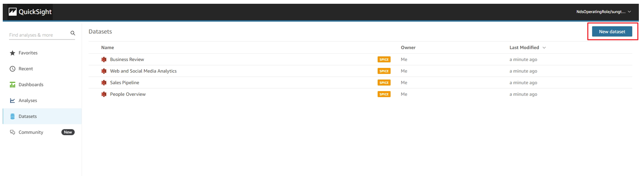Viewport: 644px width, 176px height.
Task: Click the People Overview dataset icon
Action: pyautogui.click(x=104, y=95)
